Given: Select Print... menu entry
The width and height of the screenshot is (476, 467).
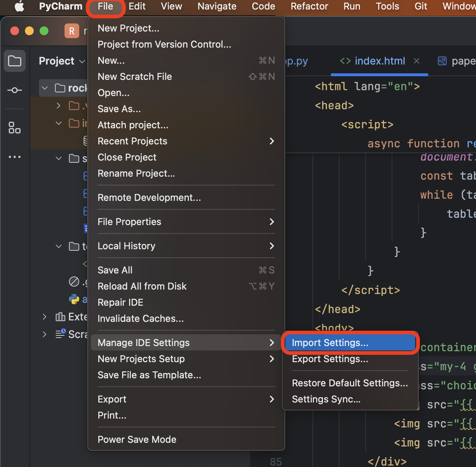Looking at the screenshot, I should click(186, 415).
